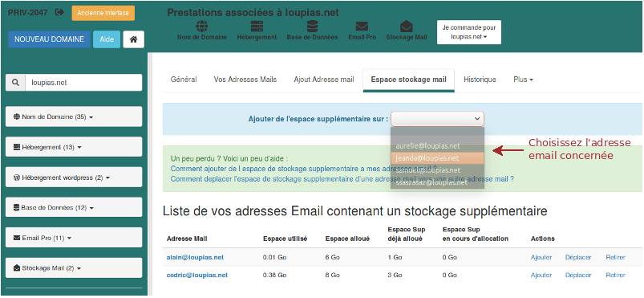Click Ajouter for alain@loupias.net
Image resolution: width=644 pixels, height=298 pixels.
coord(541,257)
